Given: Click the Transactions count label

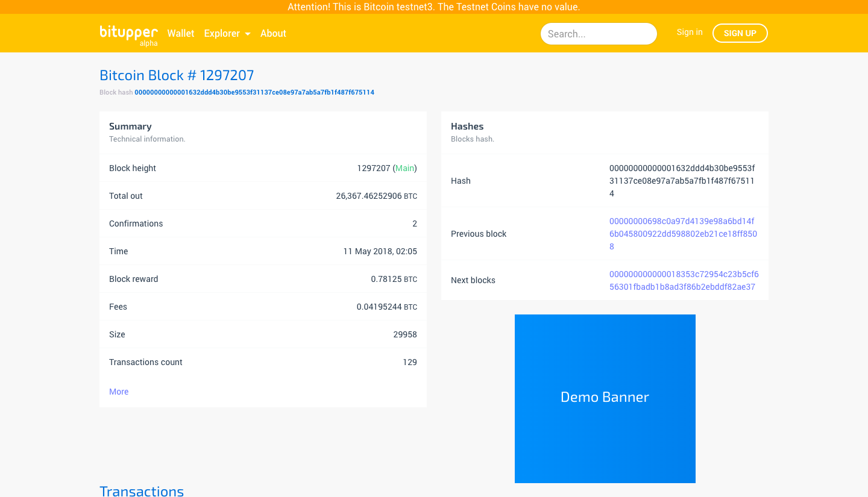Looking at the screenshot, I should pos(146,362).
